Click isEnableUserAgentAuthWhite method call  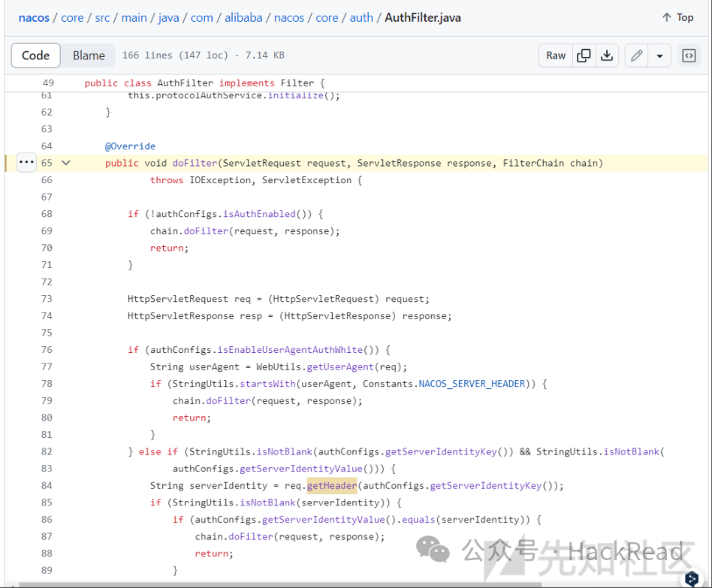(290, 350)
